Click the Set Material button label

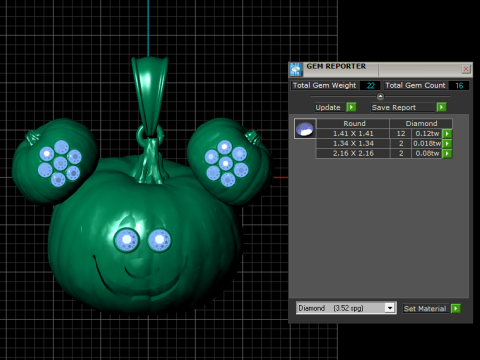pyautogui.click(x=425, y=308)
